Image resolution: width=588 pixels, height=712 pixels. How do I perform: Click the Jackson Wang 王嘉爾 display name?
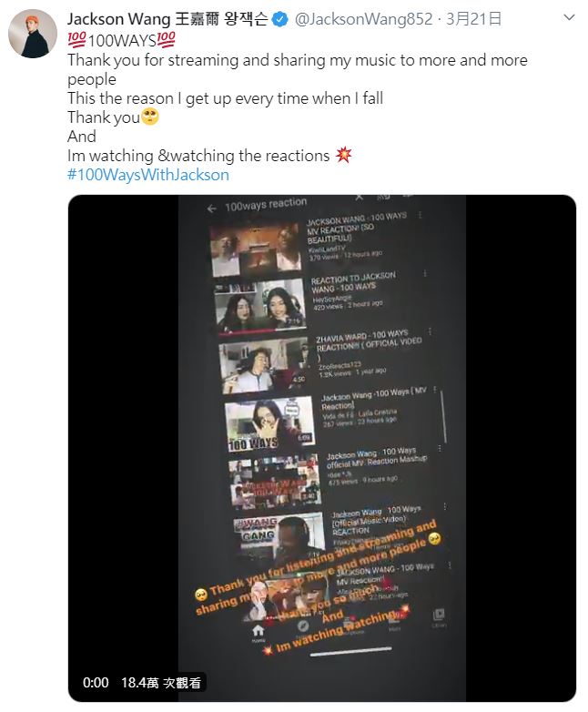[x=167, y=19]
